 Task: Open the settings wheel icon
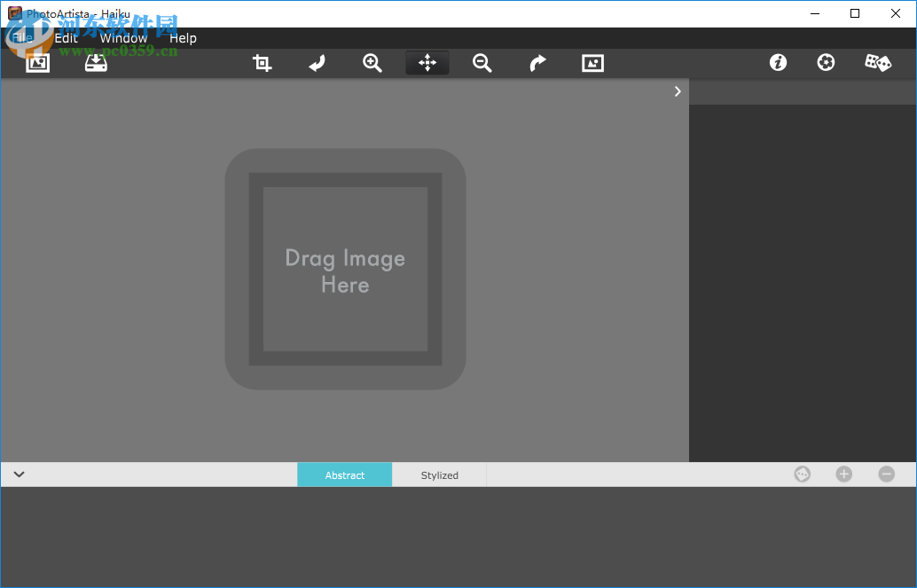[x=826, y=63]
